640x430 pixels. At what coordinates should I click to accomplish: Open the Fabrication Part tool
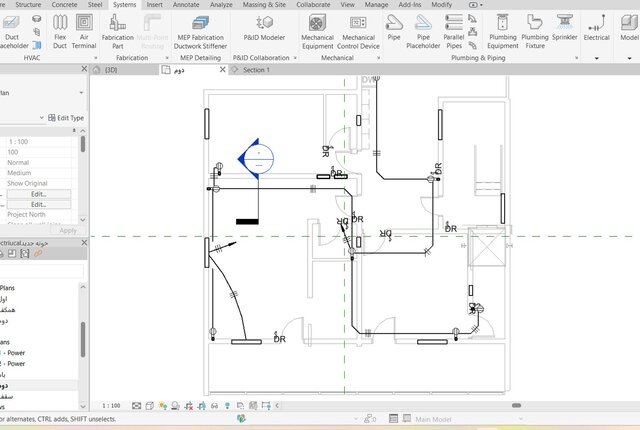(x=118, y=32)
